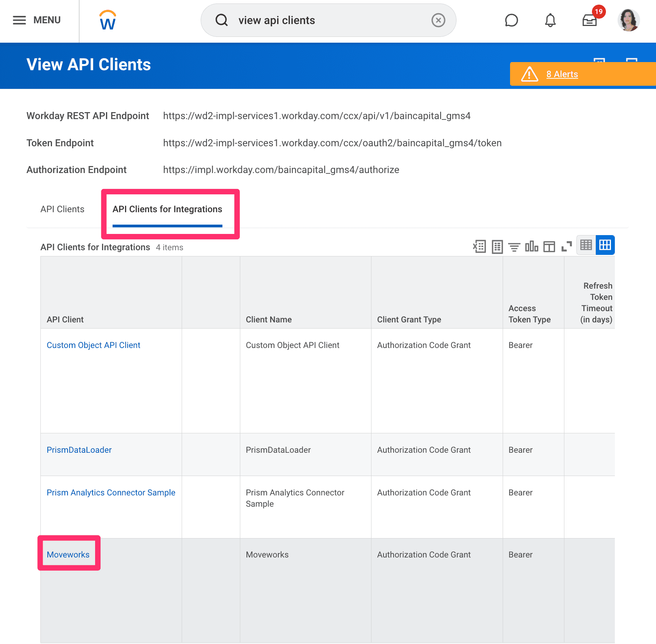Click the alerts warning triangle icon
This screenshot has height=644, width=656.
click(x=529, y=74)
